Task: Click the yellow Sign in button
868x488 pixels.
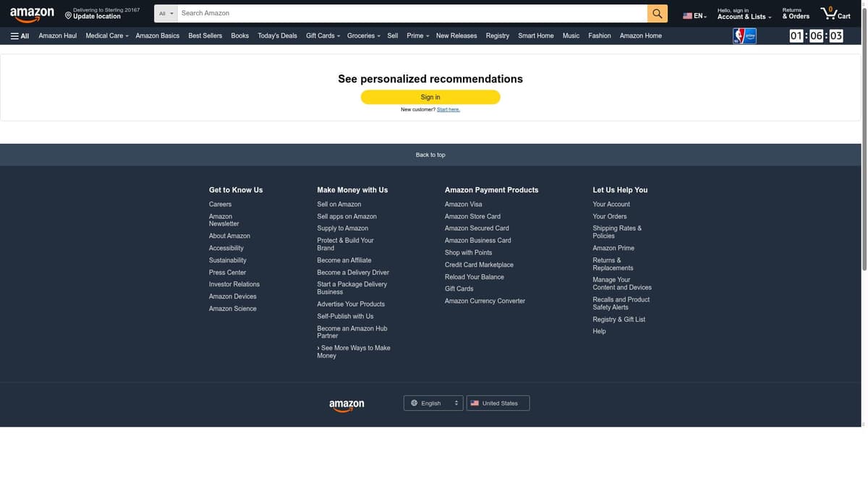Action: click(430, 97)
